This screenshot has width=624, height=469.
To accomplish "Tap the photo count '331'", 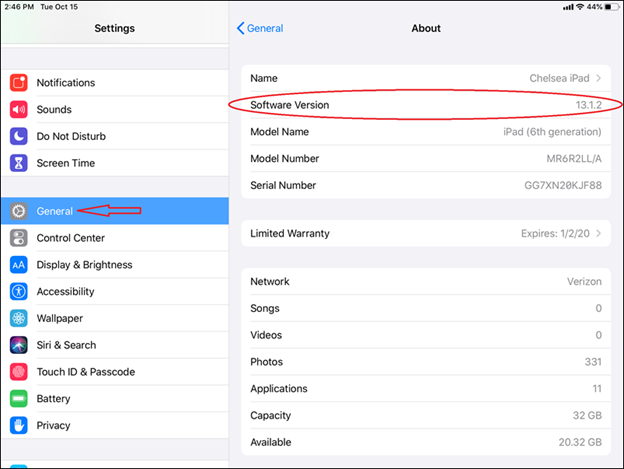I will tap(593, 362).
